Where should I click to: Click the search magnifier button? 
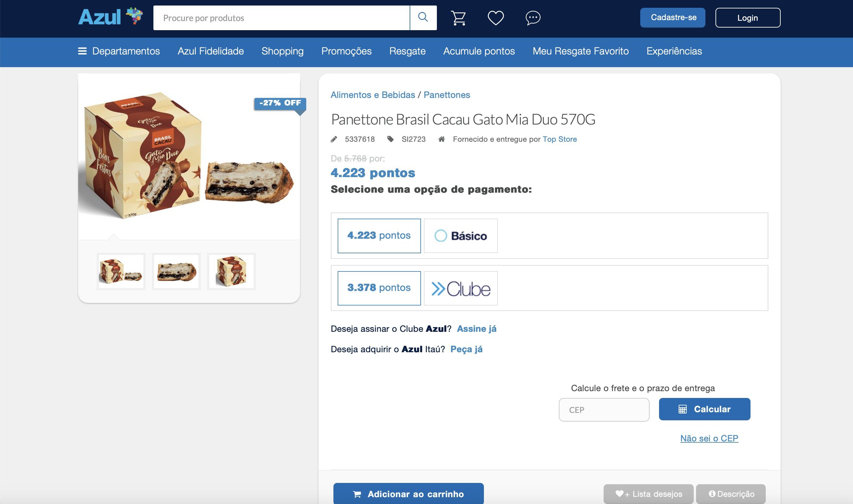coord(423,18)
